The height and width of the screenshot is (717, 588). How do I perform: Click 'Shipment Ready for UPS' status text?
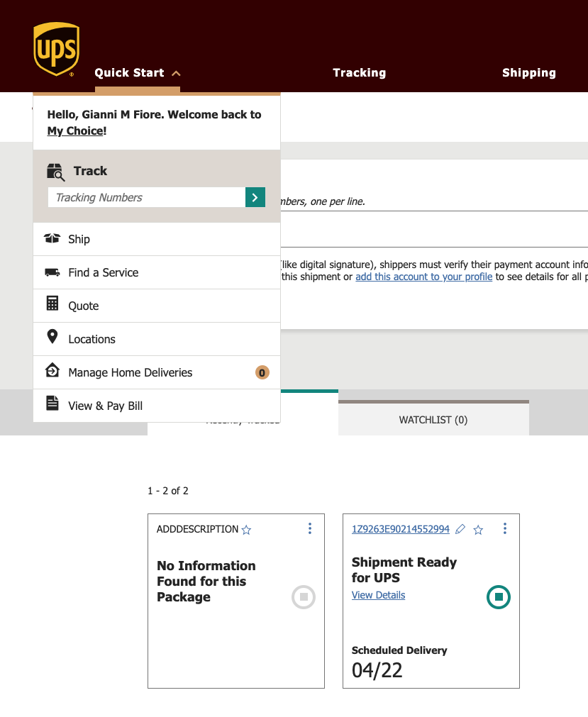tap(404, 569)
